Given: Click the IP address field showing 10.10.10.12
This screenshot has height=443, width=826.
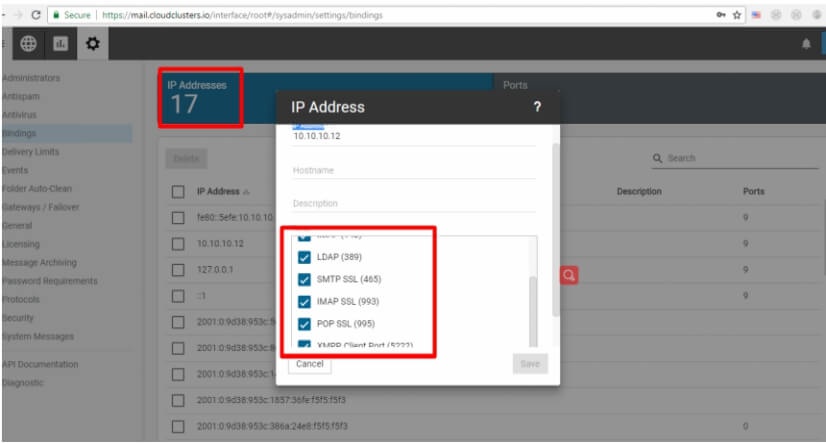Looking at the screenshot, I should [x=414, y=136].
